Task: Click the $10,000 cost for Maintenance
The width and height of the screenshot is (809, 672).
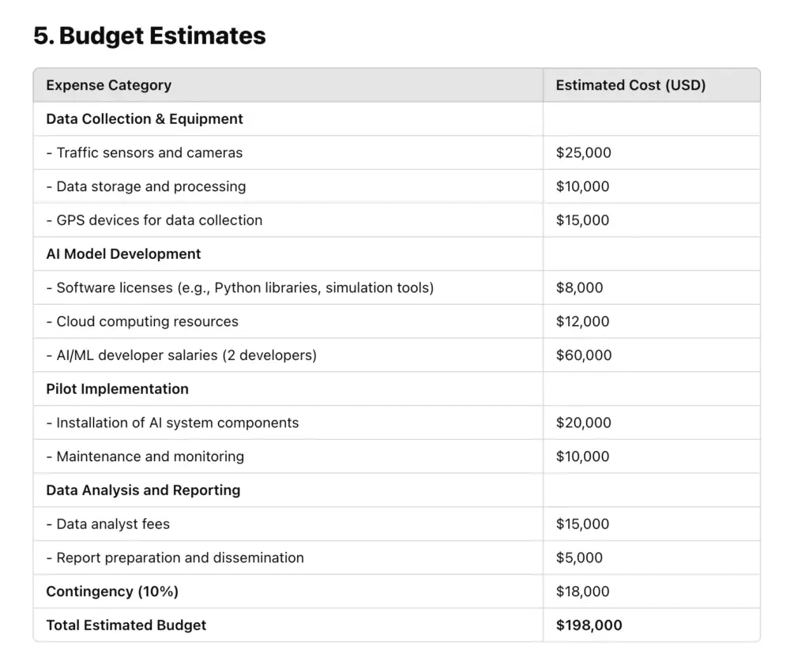Action: [x=582, y=456]
